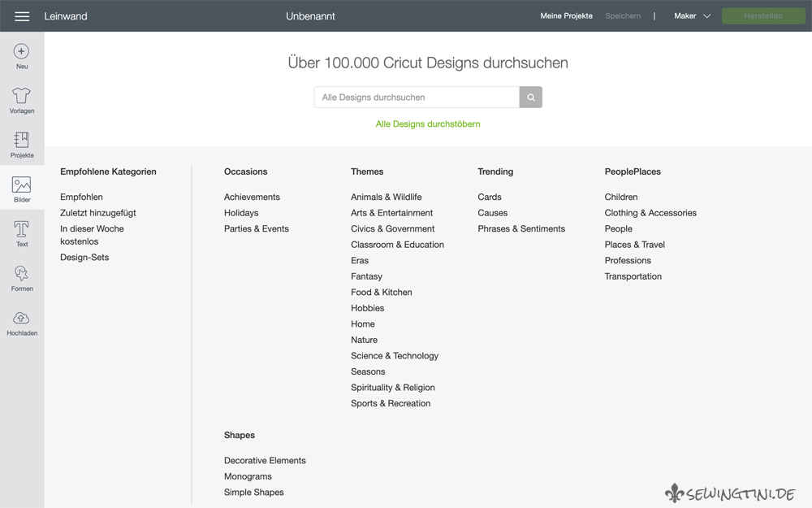The height and width of the screenshot is (508, 812).
Task: Open the Fantasy theme
Action: coord(366,276)
